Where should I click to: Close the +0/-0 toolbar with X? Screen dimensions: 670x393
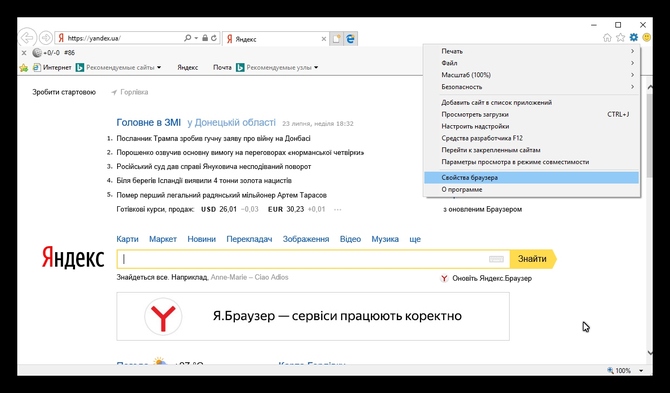click(x=24, y=53)
